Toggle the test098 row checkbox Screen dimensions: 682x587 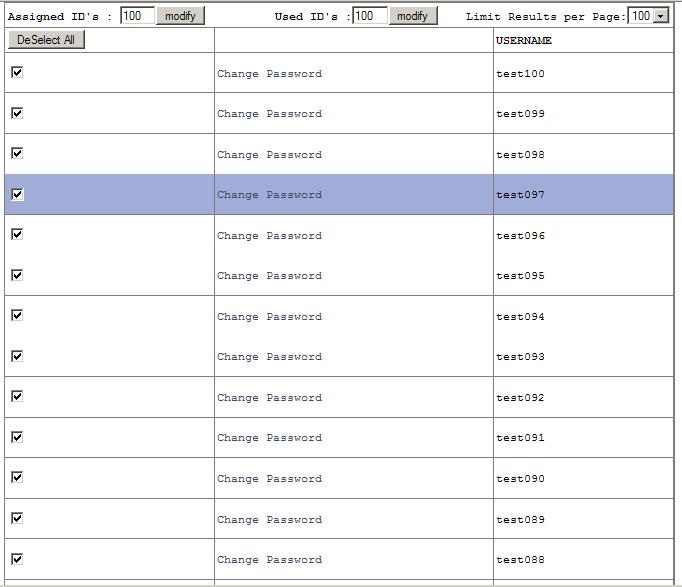pos(17,153)
